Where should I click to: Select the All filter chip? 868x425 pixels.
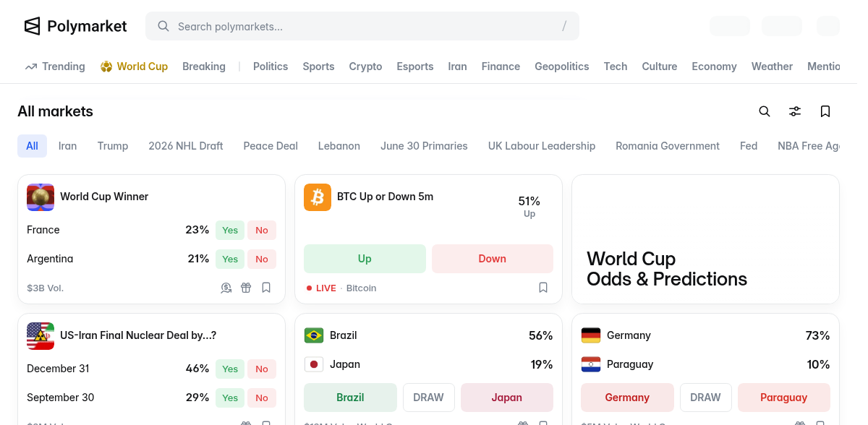point(33,146)
